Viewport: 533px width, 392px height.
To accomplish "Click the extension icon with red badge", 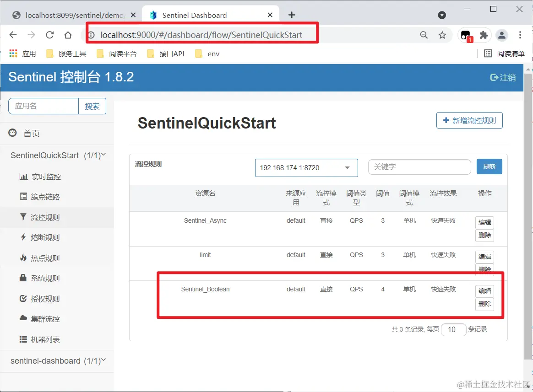I will 466,35.
